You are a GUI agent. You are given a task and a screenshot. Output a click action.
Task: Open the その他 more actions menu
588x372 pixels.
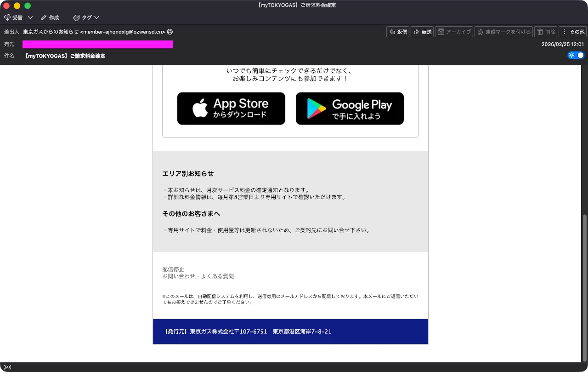coord(573,32)
